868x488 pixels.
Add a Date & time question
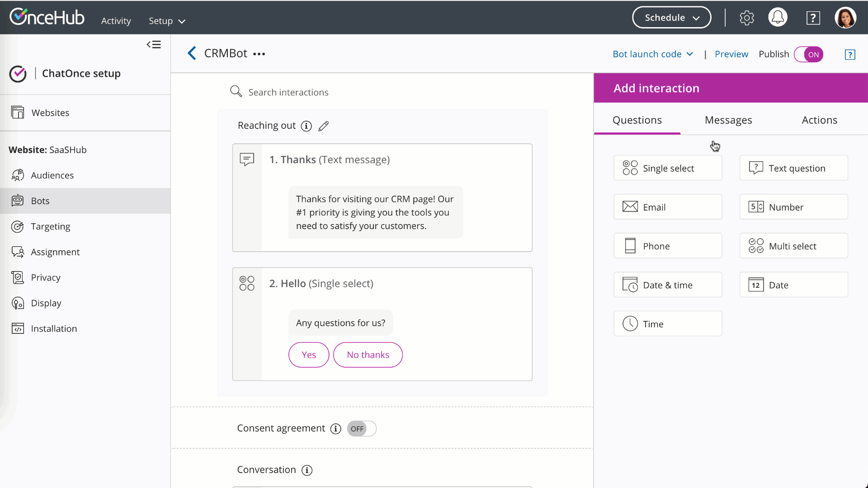pos(667,285)
